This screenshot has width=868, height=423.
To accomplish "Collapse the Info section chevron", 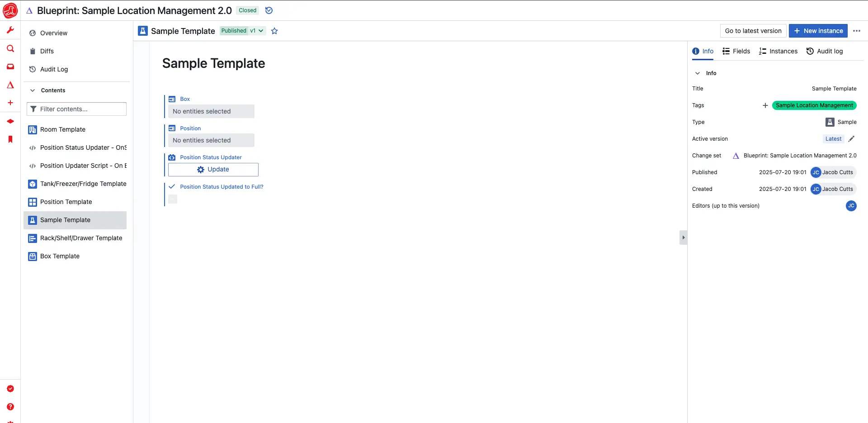I will coord(698,73).
